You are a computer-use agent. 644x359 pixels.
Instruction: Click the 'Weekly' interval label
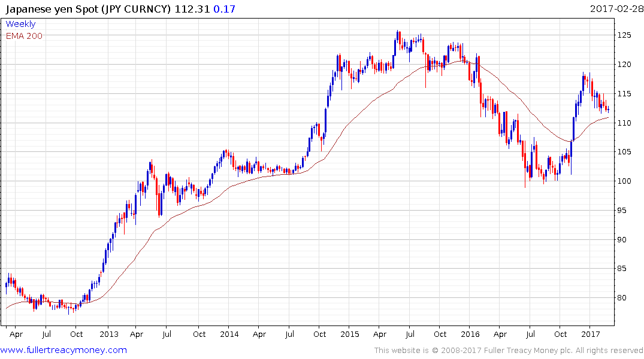[20, 24]
